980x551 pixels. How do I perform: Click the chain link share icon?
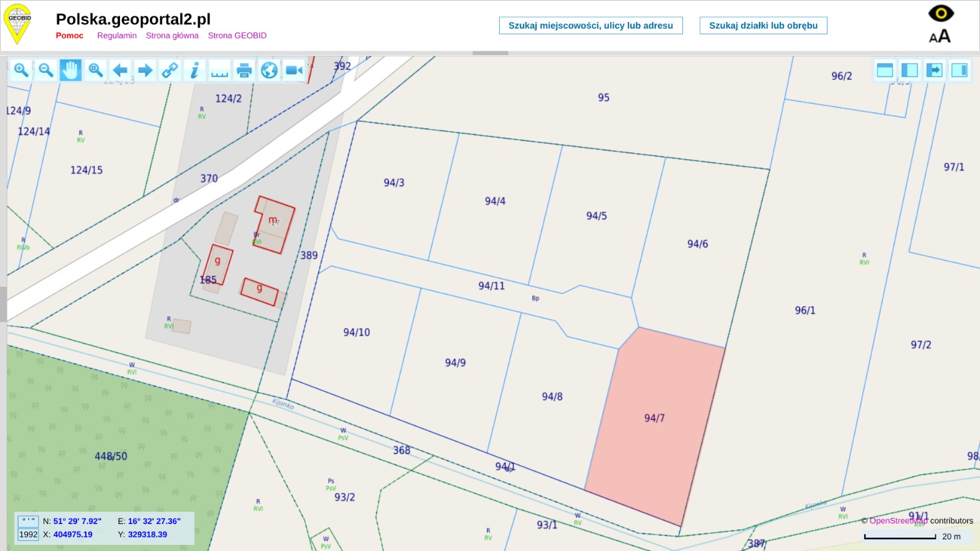pyautogui.click(x=170, y=70)
